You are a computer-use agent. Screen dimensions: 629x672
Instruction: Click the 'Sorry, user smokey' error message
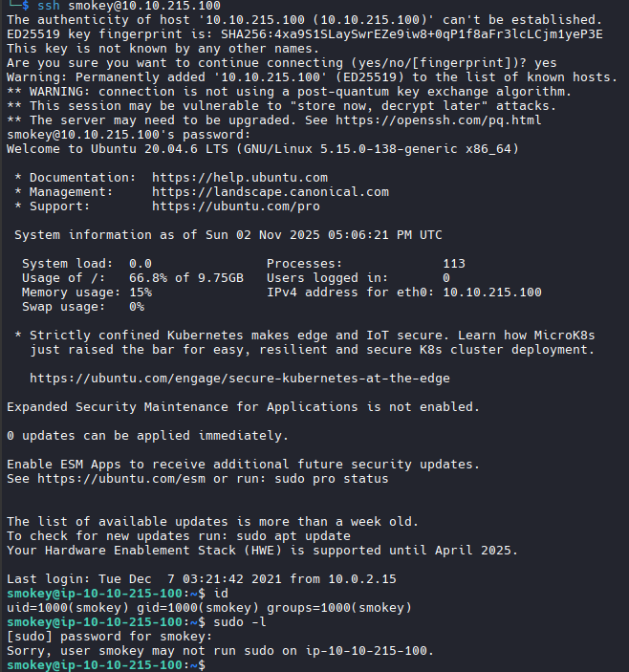220,651
